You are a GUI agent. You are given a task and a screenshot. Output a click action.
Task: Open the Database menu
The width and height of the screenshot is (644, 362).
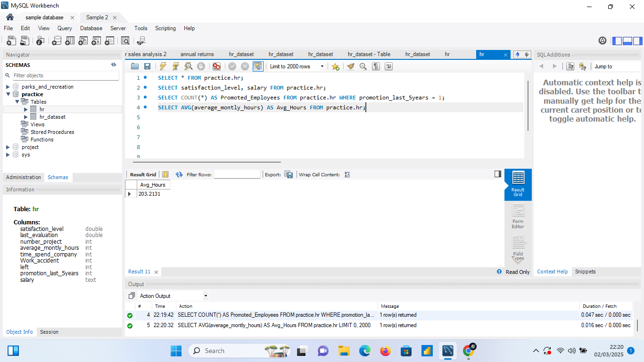coord(91,28)
